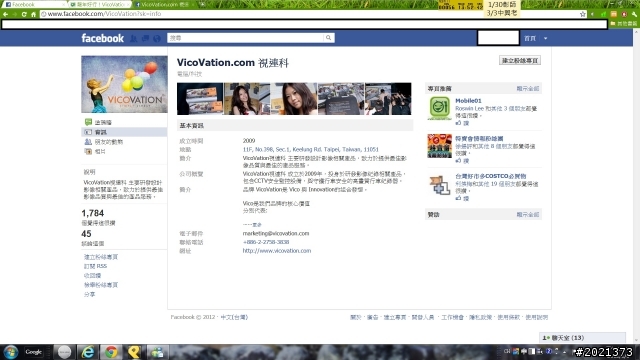Select the Info item in page sidebar
640x360 pixels.
[124, 132]
